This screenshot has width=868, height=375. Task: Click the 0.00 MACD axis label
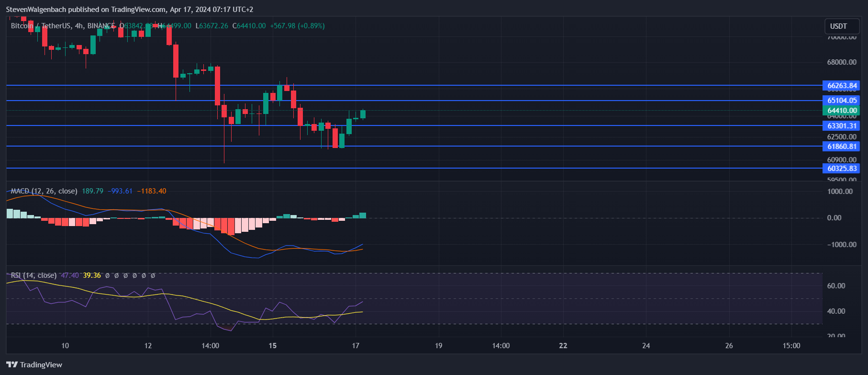(x=834, y=218)
